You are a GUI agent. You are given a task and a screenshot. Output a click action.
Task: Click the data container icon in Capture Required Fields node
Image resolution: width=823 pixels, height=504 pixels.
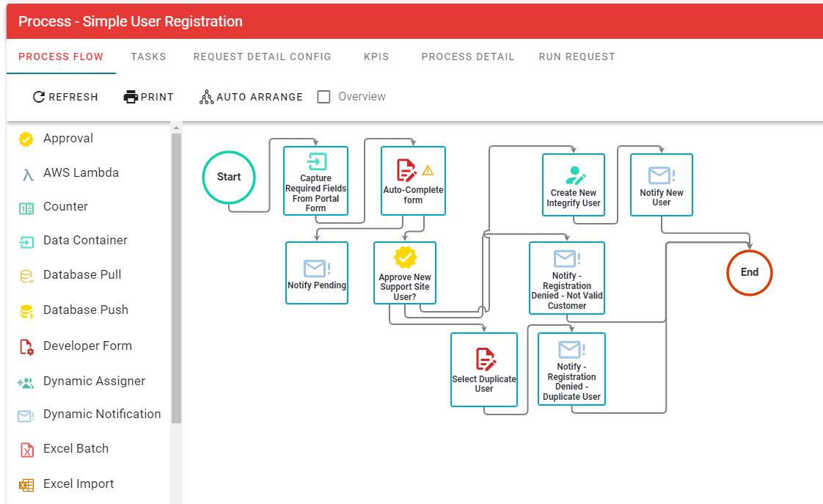pos(316,161)
